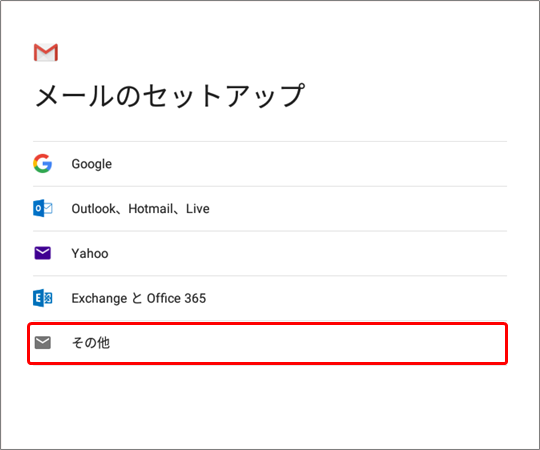This screenshot has width=540, height=450.
Task: Click the Gmail logo icon
Action: tap(45, 52)
